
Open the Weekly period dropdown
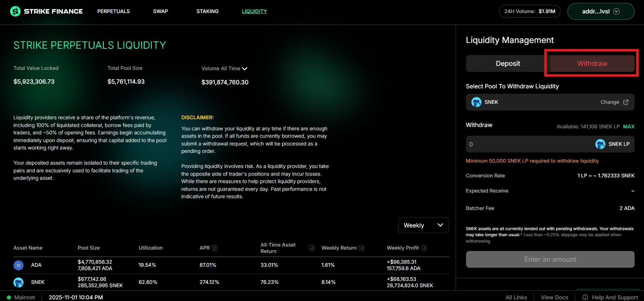coord(423,225)
